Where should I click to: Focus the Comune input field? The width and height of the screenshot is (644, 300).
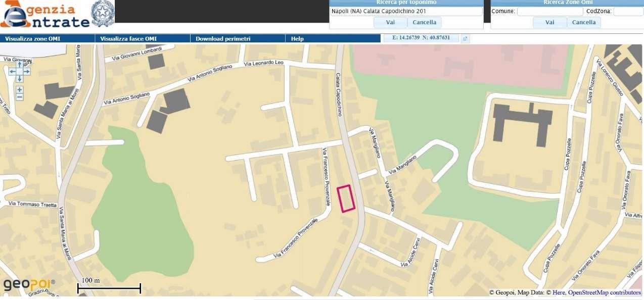point(550,11)
